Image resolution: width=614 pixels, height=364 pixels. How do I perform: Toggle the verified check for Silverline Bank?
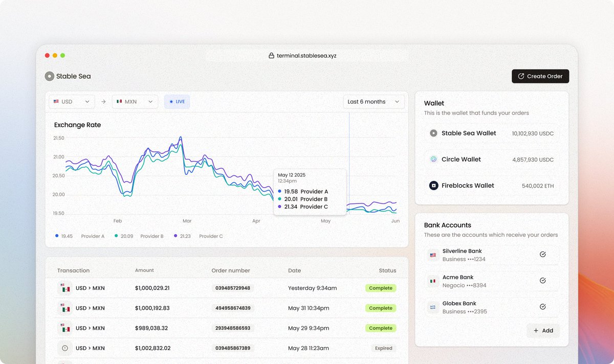click(x=543, y=254)
